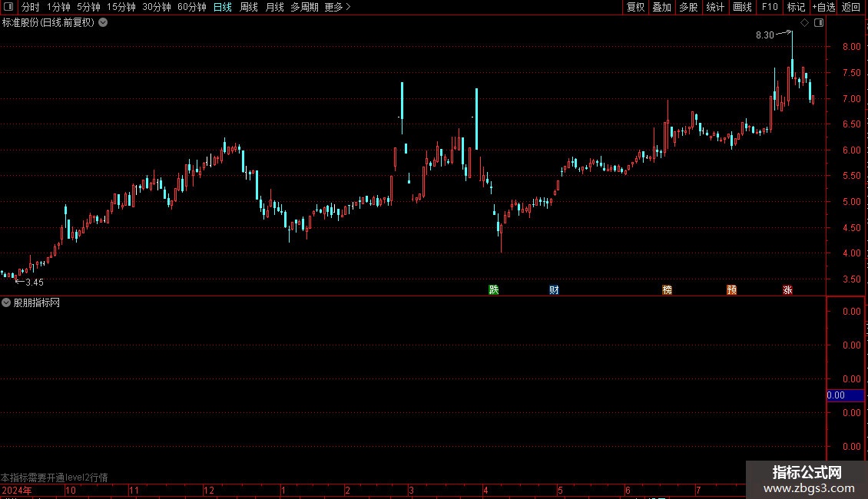Switch to 分时 intraday view
Screen dimensions: 868x499
pyautogui.click(x=31, y=7)
